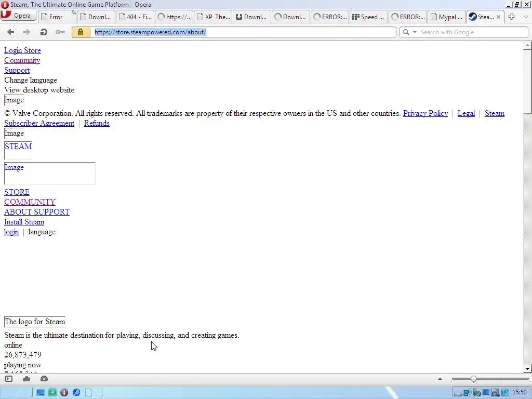Go back to the previous page
The width and height of the screenshot is (532, 399).
pyautogui.click(x=10, y=32)
